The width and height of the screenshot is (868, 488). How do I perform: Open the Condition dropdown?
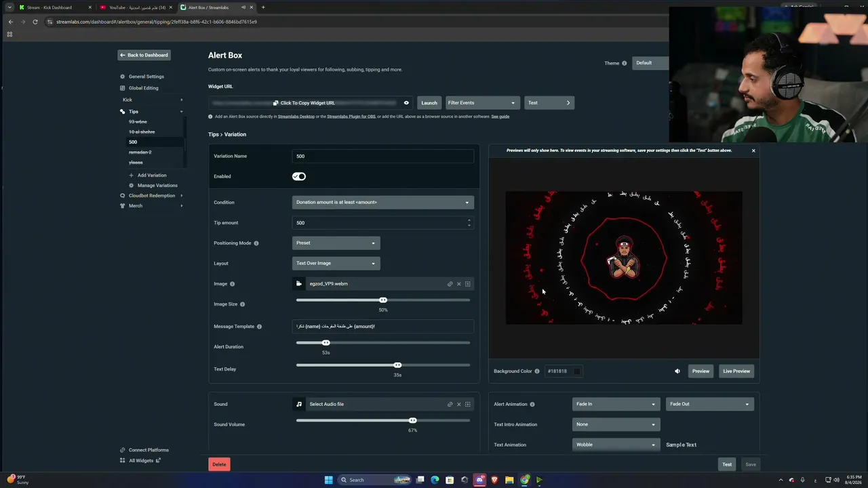click(383, 202)
